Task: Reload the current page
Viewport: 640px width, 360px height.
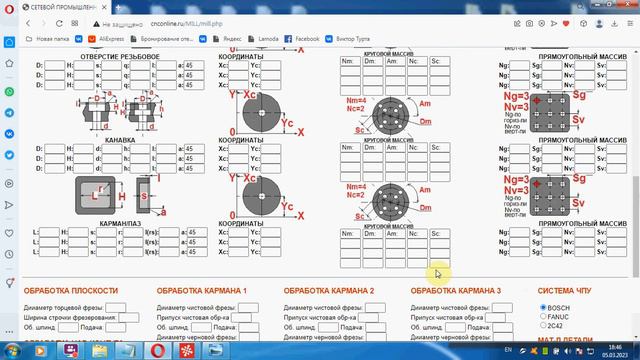Action: (59, 24)
